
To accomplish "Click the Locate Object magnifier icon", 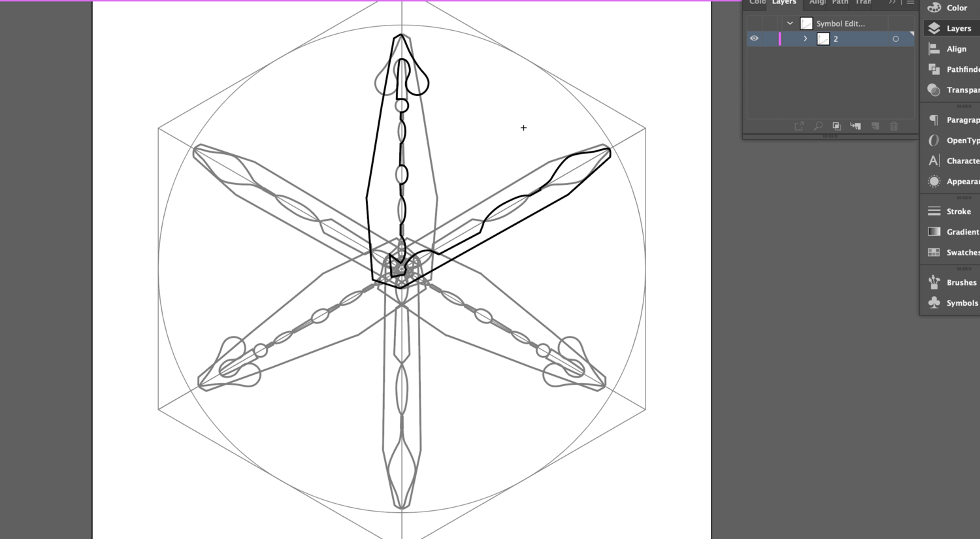I will point(818,126).
